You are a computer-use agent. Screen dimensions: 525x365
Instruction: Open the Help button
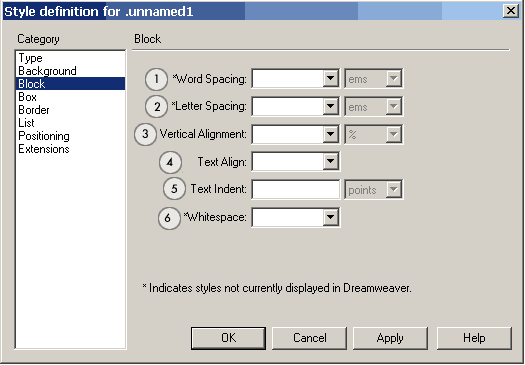pos(474,338)
